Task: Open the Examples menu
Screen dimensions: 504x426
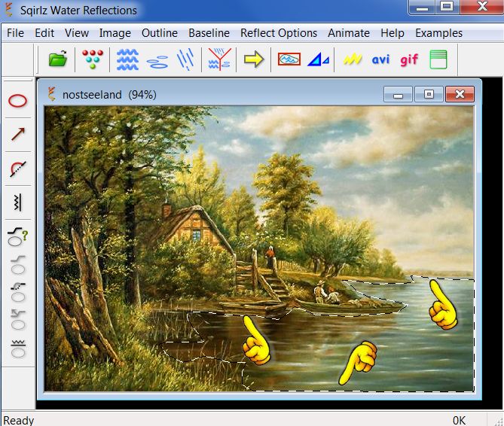Action: (x=438, y=33)
